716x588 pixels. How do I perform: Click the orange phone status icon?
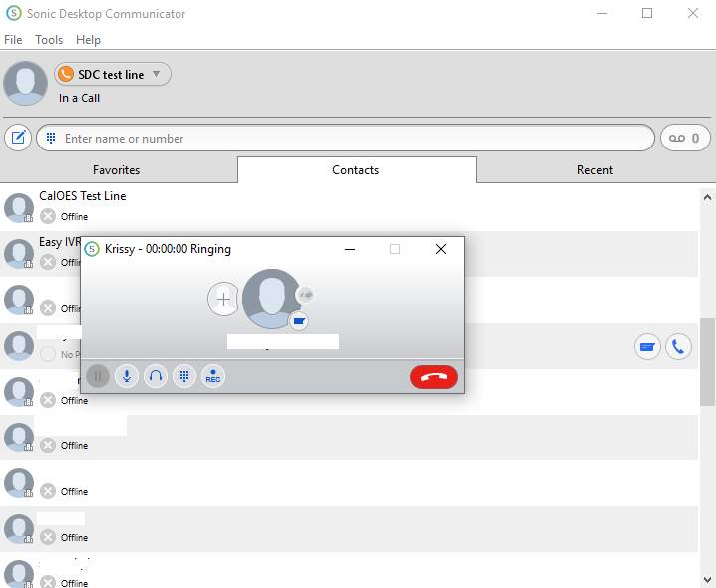click(x=66, y=74)
